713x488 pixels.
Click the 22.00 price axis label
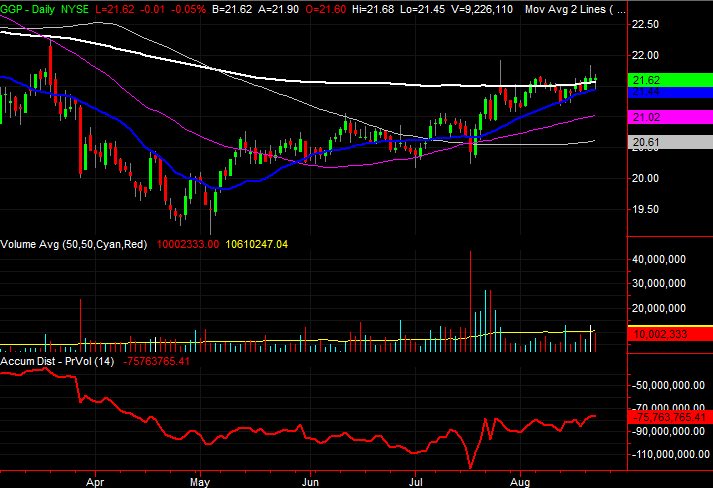click(x=645, y=55)
